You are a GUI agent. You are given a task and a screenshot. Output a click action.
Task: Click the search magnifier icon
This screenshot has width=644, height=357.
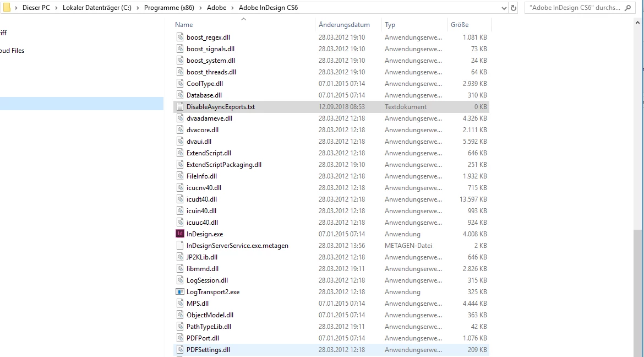(x=627, y=8)
